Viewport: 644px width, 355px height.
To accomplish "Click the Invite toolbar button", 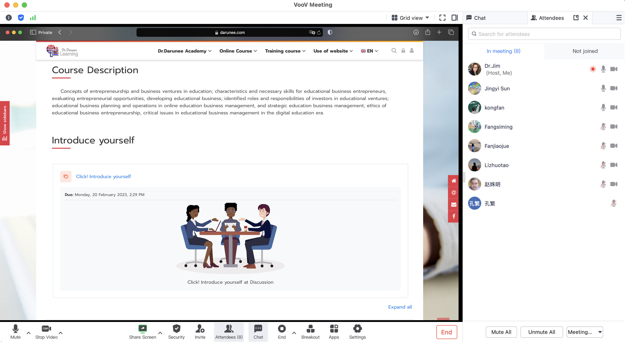I will click(200, 332).
